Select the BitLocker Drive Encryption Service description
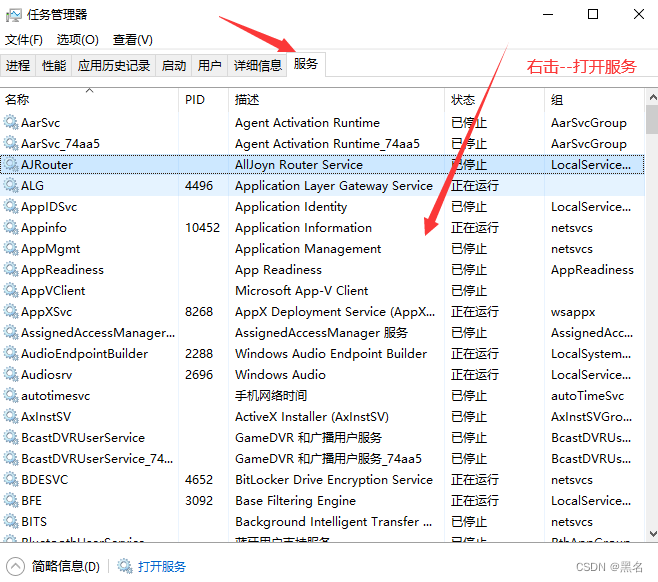The width and height of the screenshot is (658, 582). pyautogui.click(x=334, y=479)
